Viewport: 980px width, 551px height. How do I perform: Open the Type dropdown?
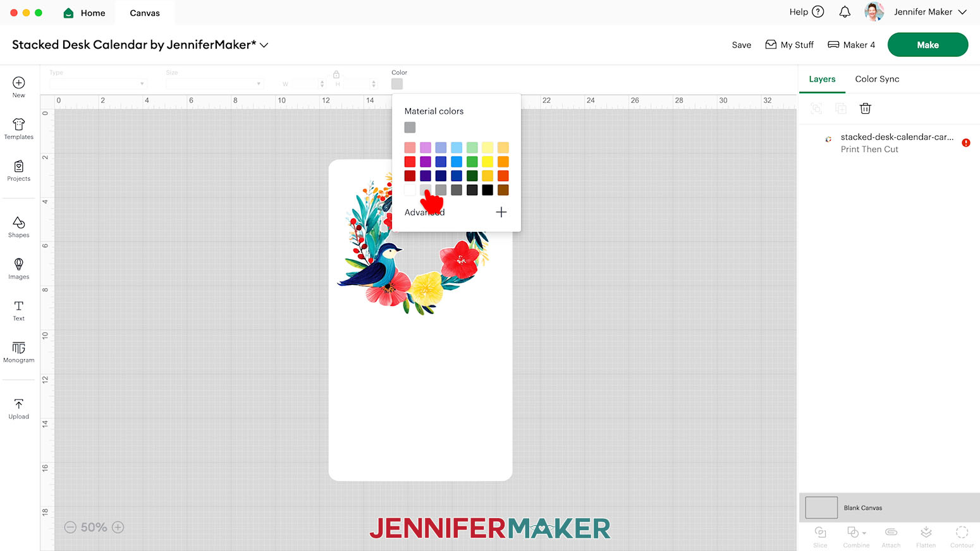[x=98, y=84]
